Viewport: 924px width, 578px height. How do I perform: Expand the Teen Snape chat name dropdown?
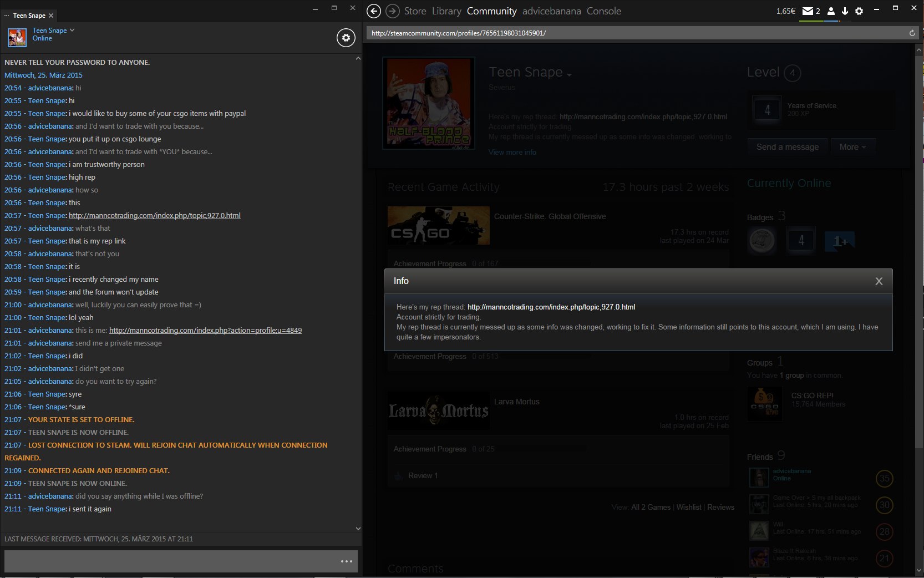coord(72,30)
